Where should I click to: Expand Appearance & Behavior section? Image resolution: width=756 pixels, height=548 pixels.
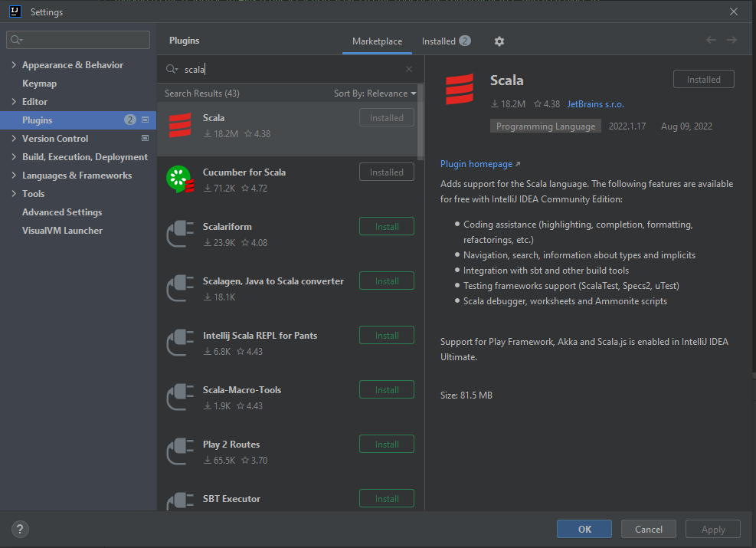(x=14, y=64)
